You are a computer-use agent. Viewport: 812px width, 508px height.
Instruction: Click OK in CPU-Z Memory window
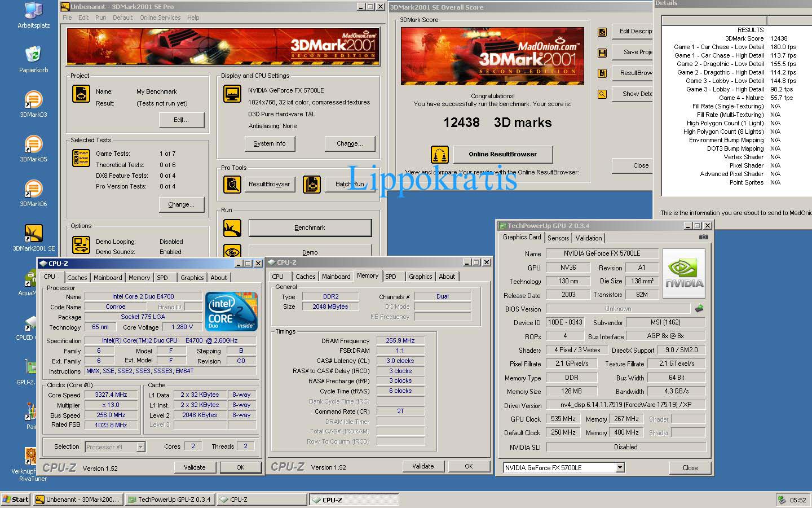(469, 466)
